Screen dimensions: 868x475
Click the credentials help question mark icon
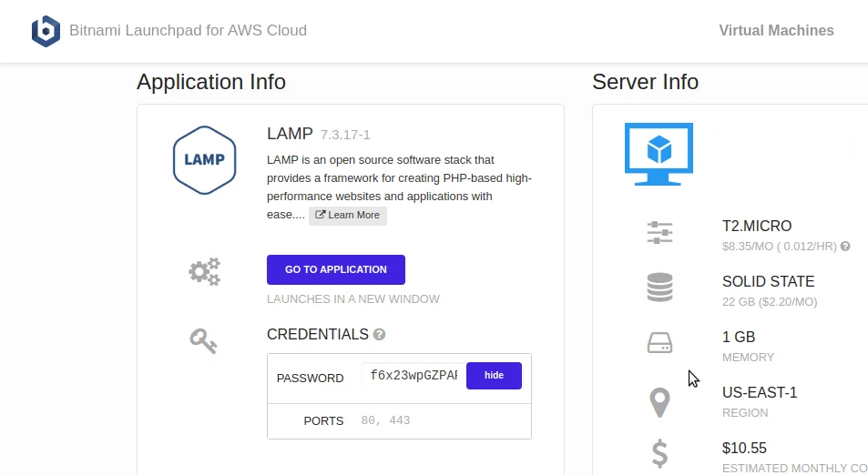pos(379,335)
